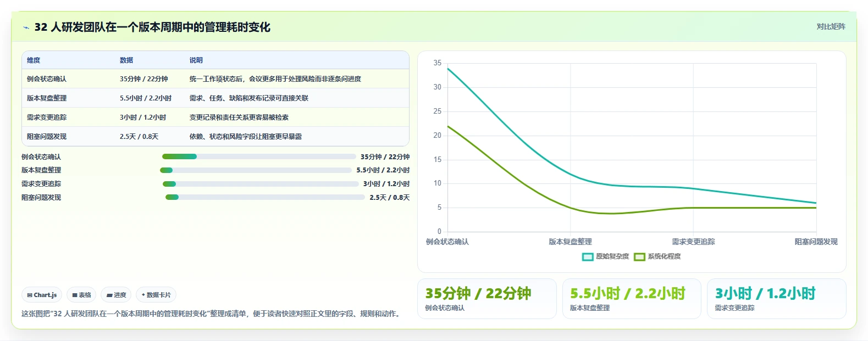Image resolution: width=868 pixels, height=341 pixels.
Task: Click the 例会状态确认 progress bar
Action: tap(259, 156)
